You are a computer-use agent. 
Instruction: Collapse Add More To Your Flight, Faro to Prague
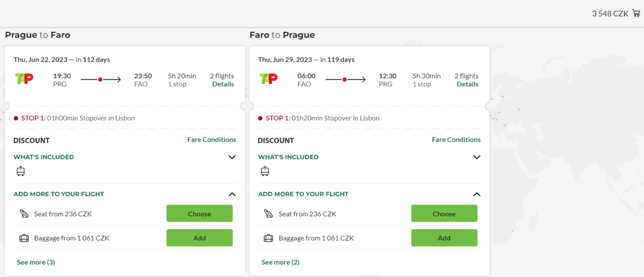coord(477,194)
